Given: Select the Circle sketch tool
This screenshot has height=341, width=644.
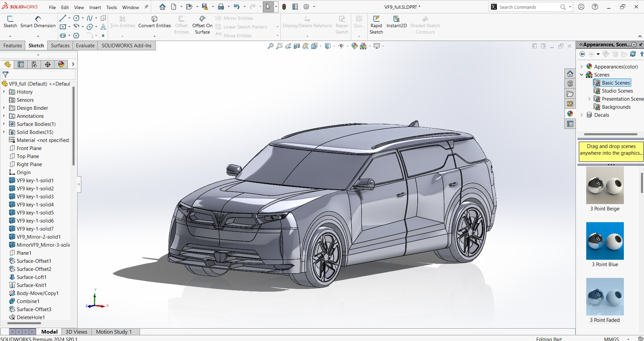Looking at the screenshot, I should pos(77,18).
